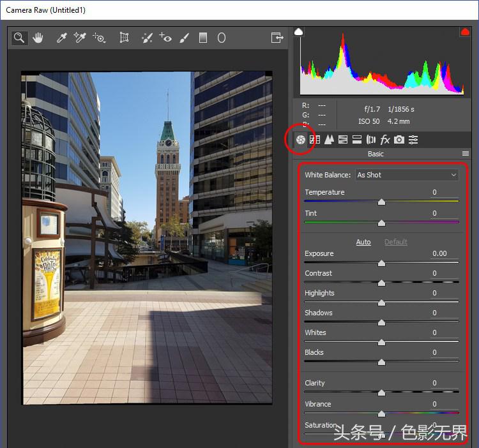Toggle the highlight clipping warning

(x=465, y=32)
